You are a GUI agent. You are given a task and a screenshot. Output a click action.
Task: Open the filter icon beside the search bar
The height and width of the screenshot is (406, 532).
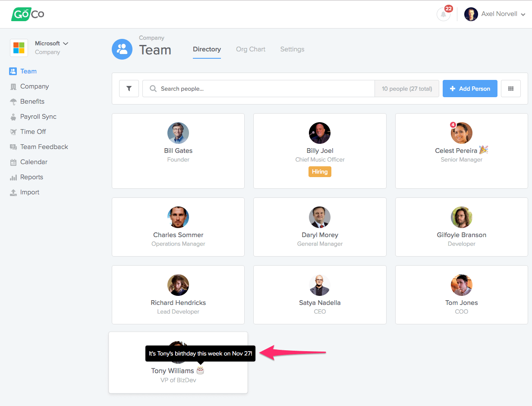tap(129, 88)
